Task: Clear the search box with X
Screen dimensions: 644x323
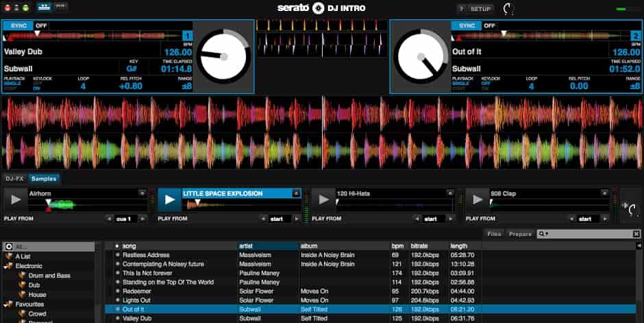Action: click(x=636, y=234)
